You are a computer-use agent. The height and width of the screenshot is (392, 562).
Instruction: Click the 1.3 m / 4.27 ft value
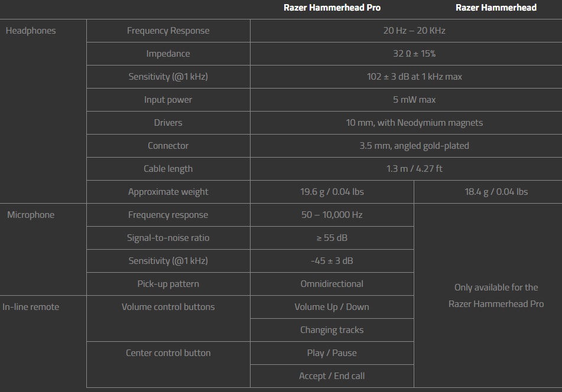[414, 169]
